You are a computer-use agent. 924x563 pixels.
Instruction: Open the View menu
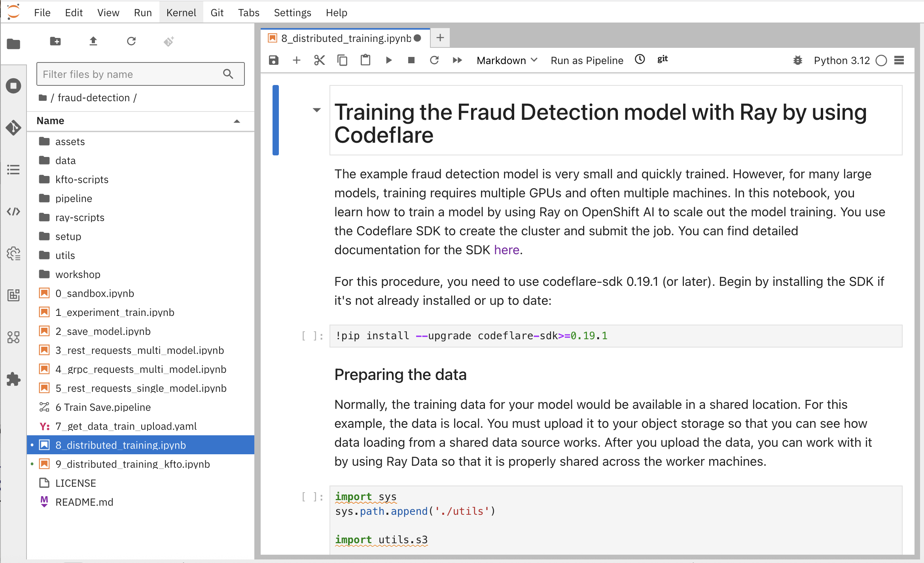tap(108, 13)
